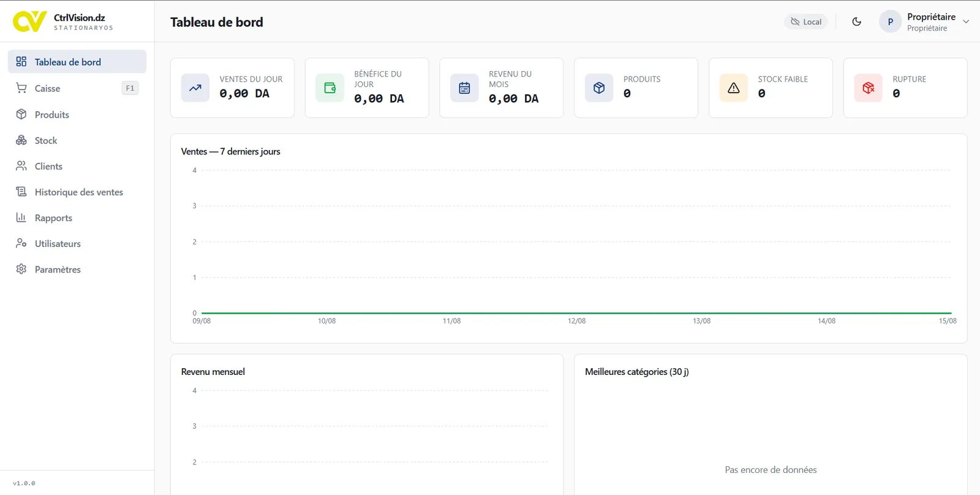This screenshot has width=980, height=495.
Task: Click the 'Ventes — 7 derniers jours' chart title
Action: (230, 151)
